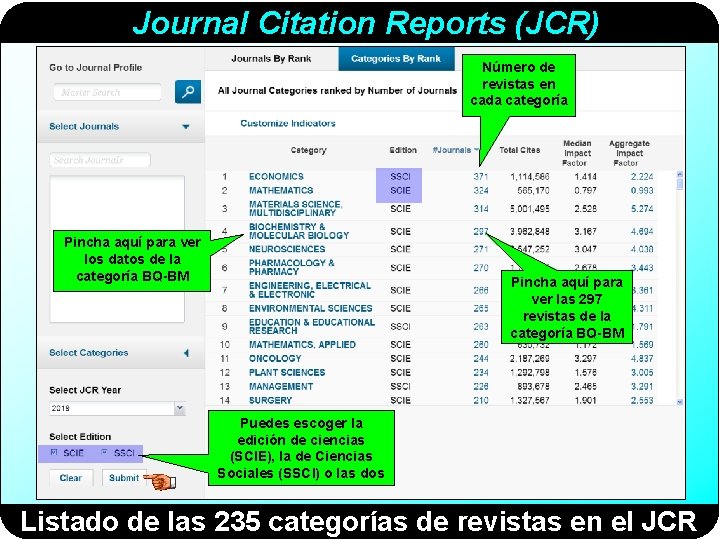Viewport: 720px width, 540px height.
Task: Click the Category column header
Action: pos(308,150)
